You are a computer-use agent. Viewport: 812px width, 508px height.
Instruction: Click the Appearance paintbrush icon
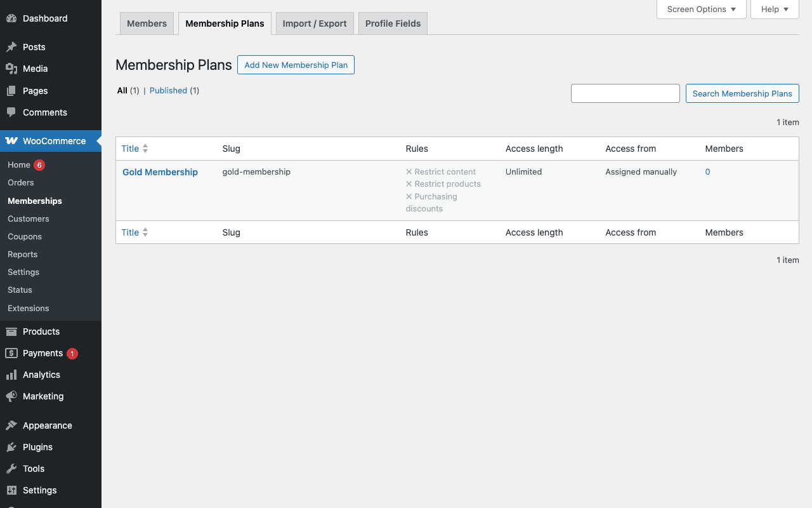point(11,425)
